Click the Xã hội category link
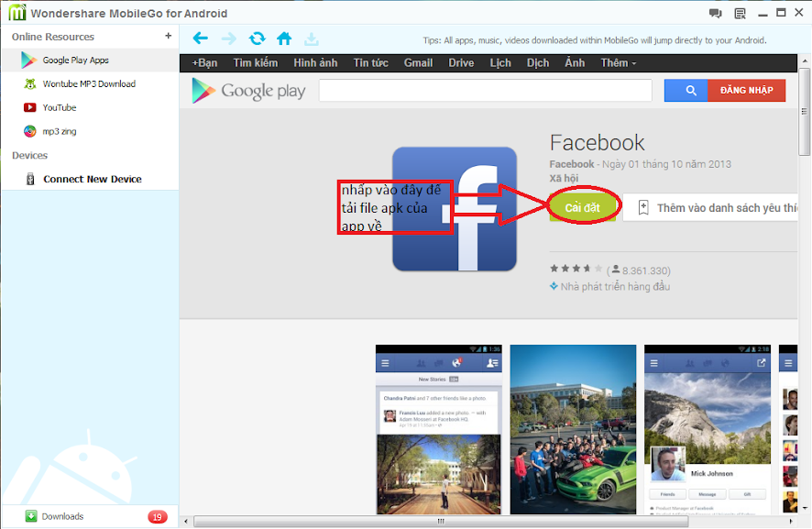Image resolution: width=812 pixels, height=529 pixels. click(x=564, y=178)
